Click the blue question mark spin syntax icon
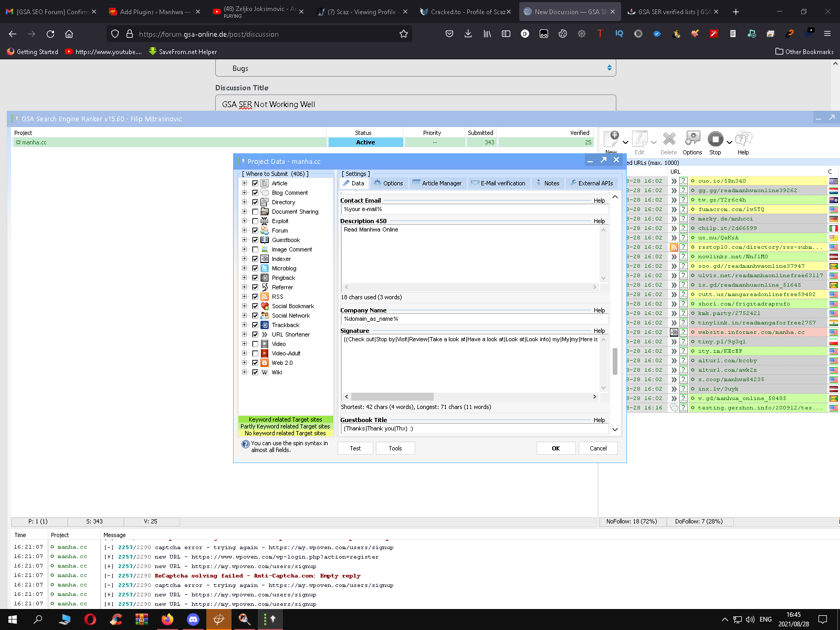 245,444
